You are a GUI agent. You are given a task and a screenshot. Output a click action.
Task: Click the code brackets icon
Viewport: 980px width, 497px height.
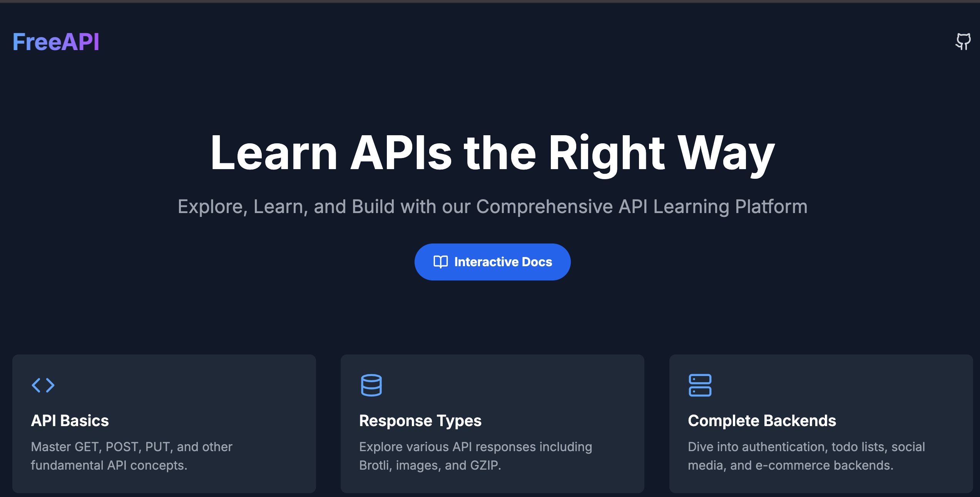pyautogui.click(x=43, y=385)
